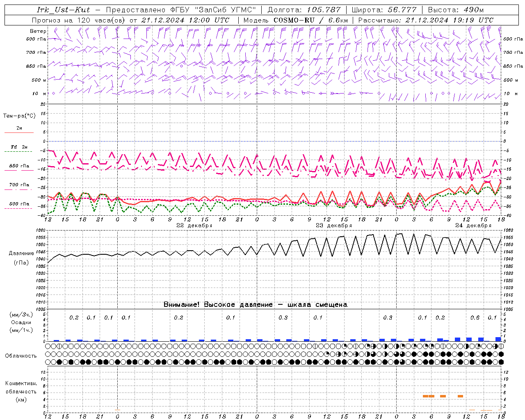Click the Прогноз на 120 часа(ов) text
This screenshot has width=525, height=420.
pyautogui.click(x=79, y=20)
